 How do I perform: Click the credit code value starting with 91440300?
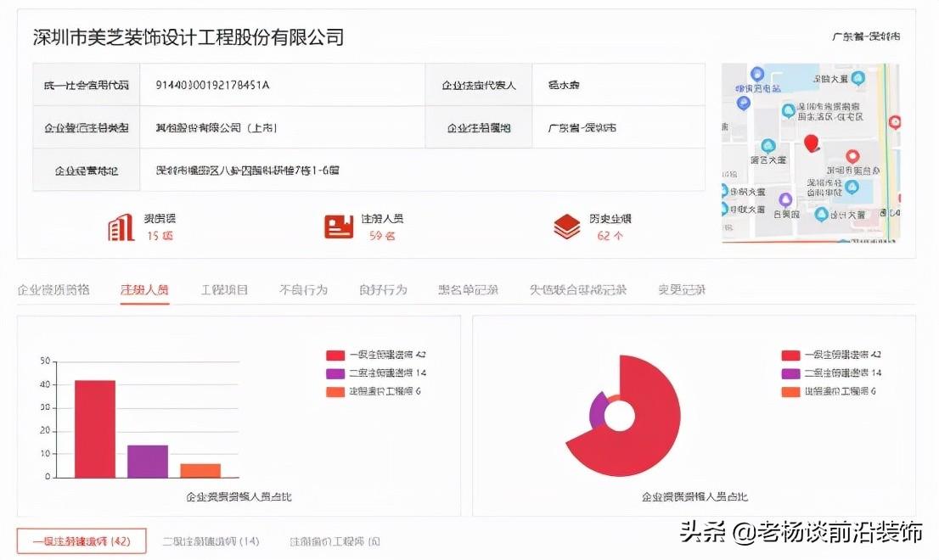click(212, 85)
